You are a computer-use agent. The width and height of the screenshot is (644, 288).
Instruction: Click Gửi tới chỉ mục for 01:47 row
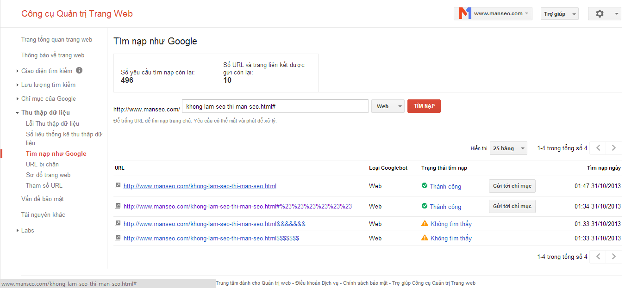click(x=512, y=186)
